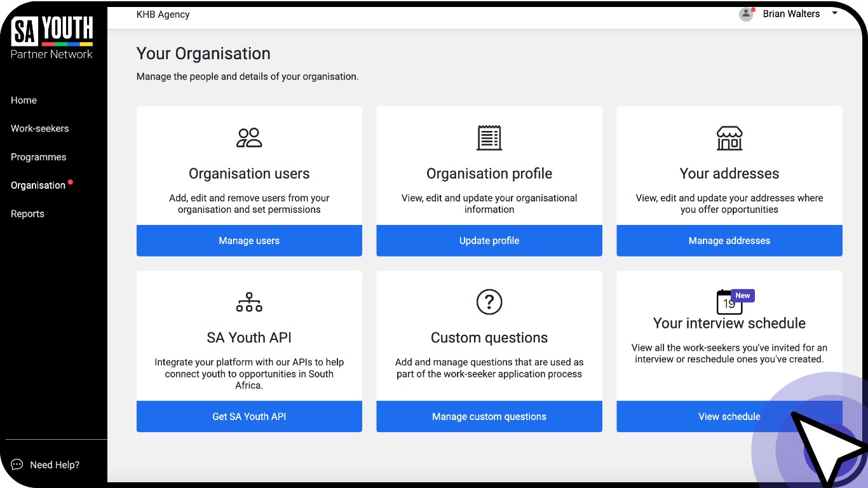Click the Manage addresses button

click(729, 241)
